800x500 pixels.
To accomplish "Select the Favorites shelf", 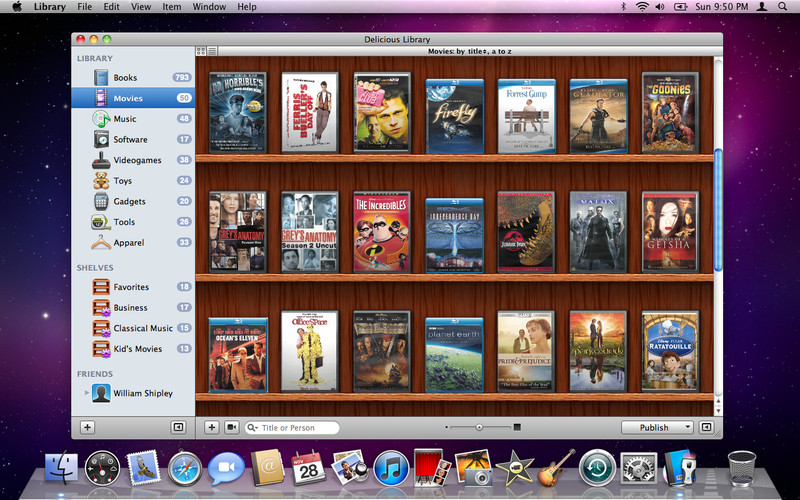I will pyautogui.click(x=130, y=287).
